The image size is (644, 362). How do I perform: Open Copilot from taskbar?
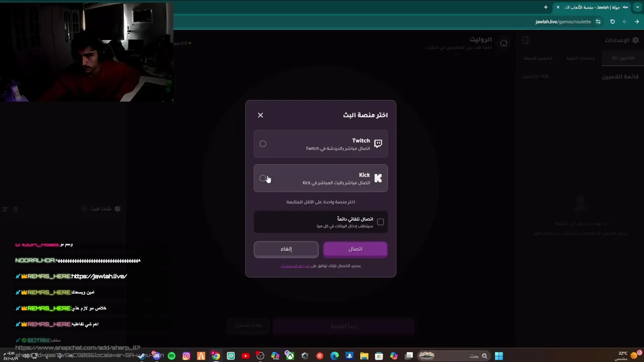[x=394, y=356]
